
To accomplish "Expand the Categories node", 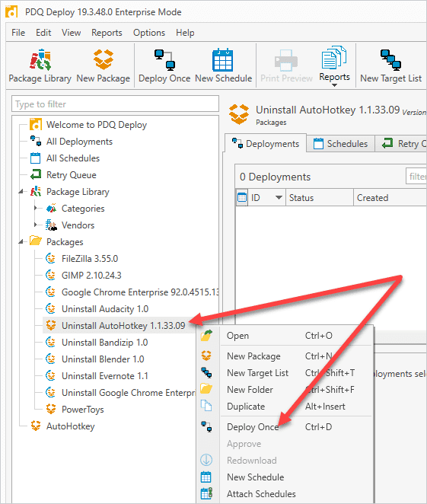I will (36, 209).
